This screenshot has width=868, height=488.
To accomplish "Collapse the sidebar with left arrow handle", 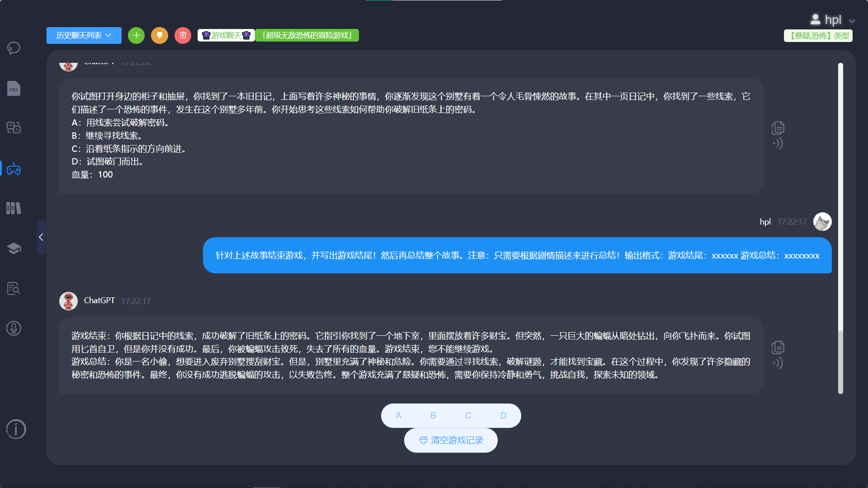I will click(41, 237).
